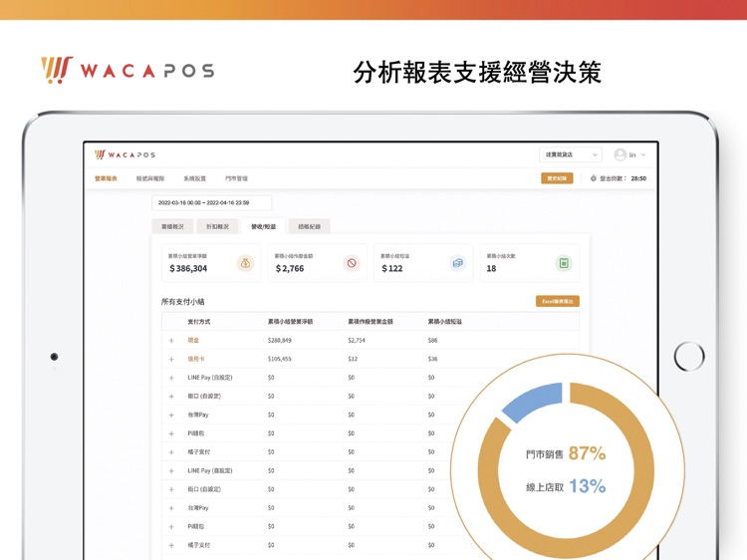
Task: Click the blue donut segment for 線上店取
Action: click(x=536, y=401)
